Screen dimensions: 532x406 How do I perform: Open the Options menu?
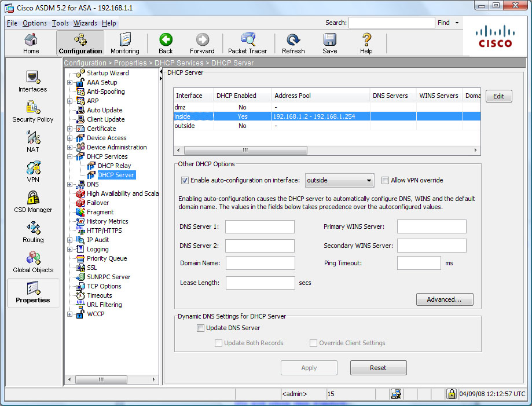[x=35, y=23]
